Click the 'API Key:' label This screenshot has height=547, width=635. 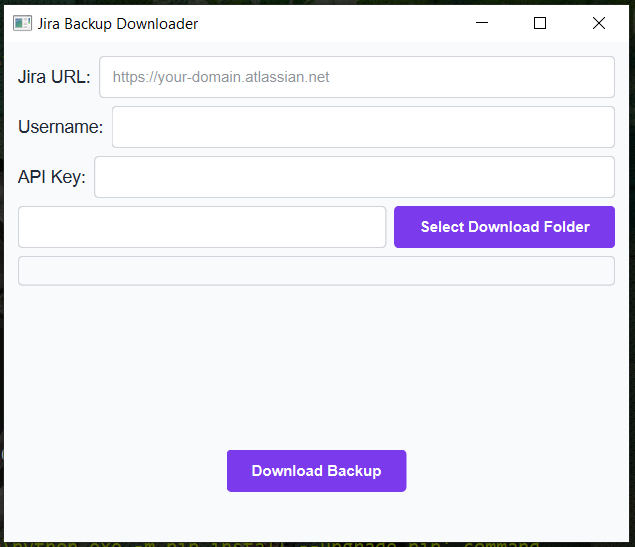(x=52, y=177)
